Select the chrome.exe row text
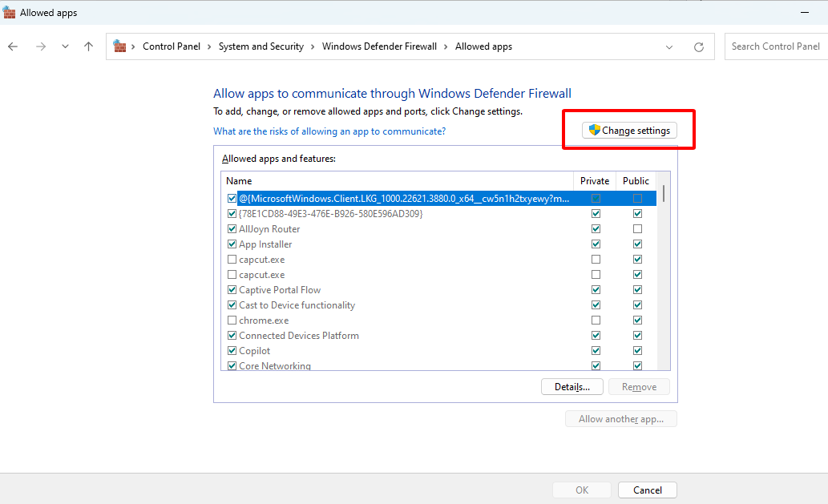Screen dimensions: 828x504 coord(264,321)
